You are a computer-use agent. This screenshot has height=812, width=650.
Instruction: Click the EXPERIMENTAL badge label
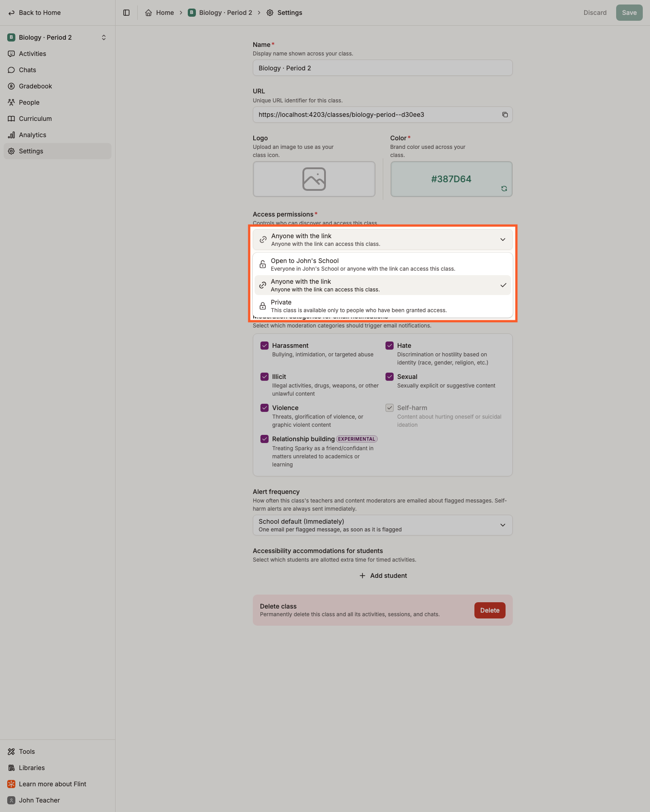point(357,439)
